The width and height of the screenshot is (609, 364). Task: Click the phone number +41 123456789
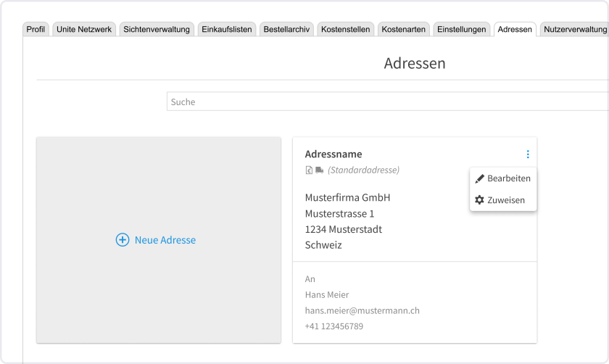coord(333,326)
